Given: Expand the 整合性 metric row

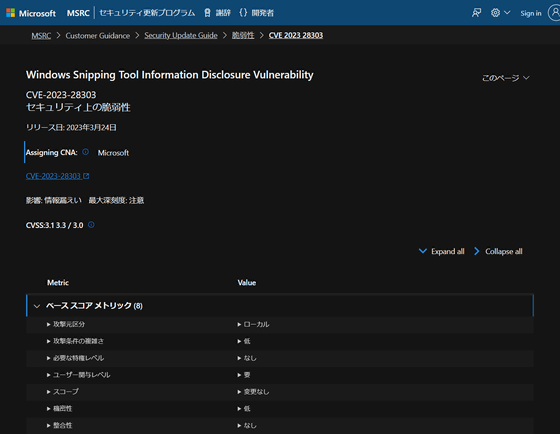Looking at the screenshot, I should tap(59, 425).
